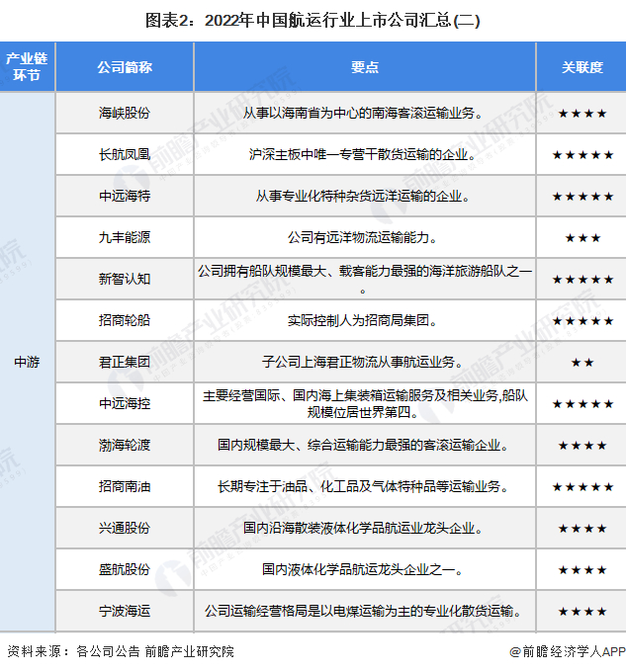626x672 pixels.
Task: Click 公司有远洋物流运输能力 description
Action: coord(363,237)
